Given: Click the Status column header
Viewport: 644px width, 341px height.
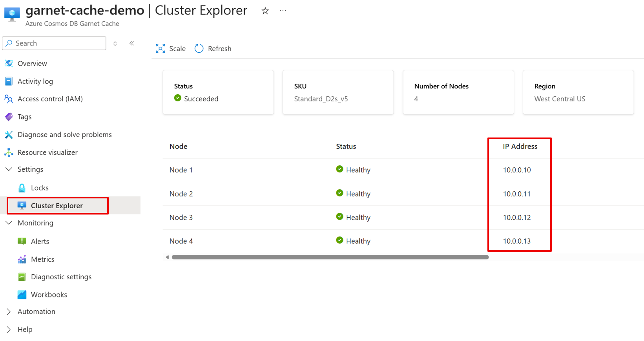Looking at the screenshot, I should [346, 147].
